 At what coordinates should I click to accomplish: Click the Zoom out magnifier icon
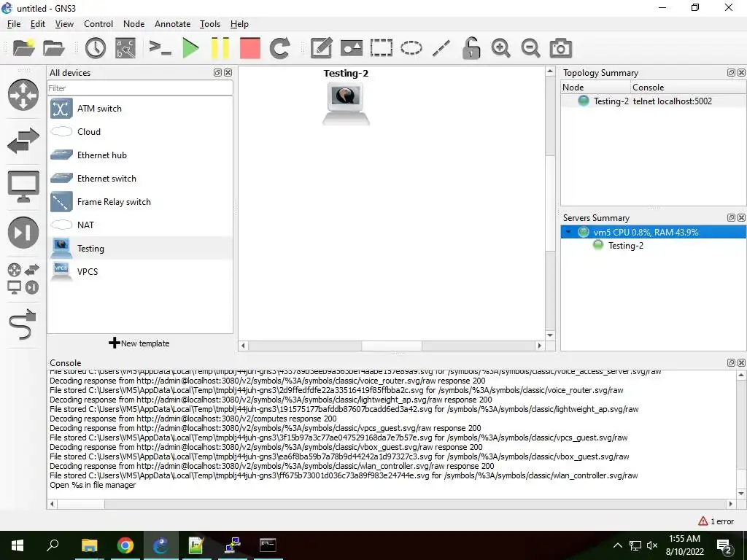pos(530,48)
